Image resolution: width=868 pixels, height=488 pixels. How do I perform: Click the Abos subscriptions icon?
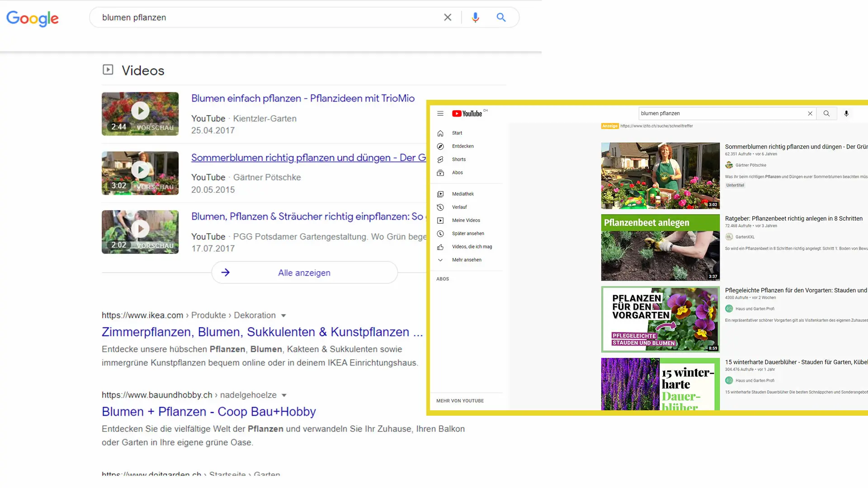pos(440,173)
